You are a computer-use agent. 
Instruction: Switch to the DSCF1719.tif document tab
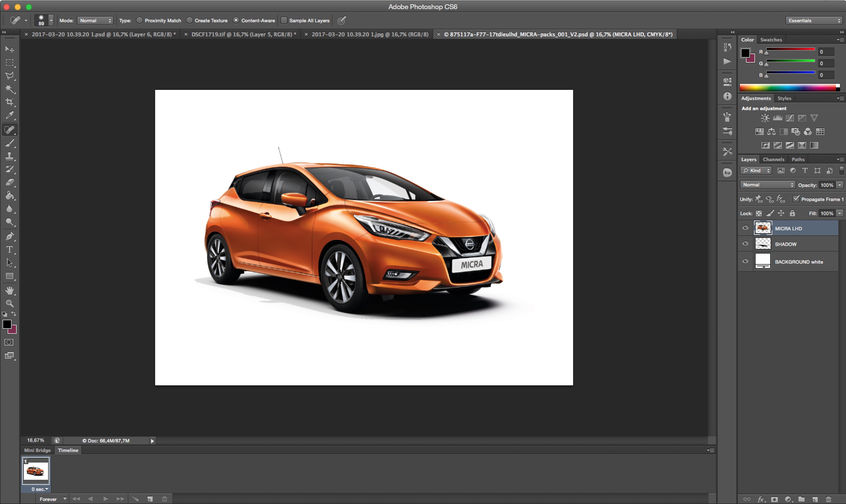243,34
